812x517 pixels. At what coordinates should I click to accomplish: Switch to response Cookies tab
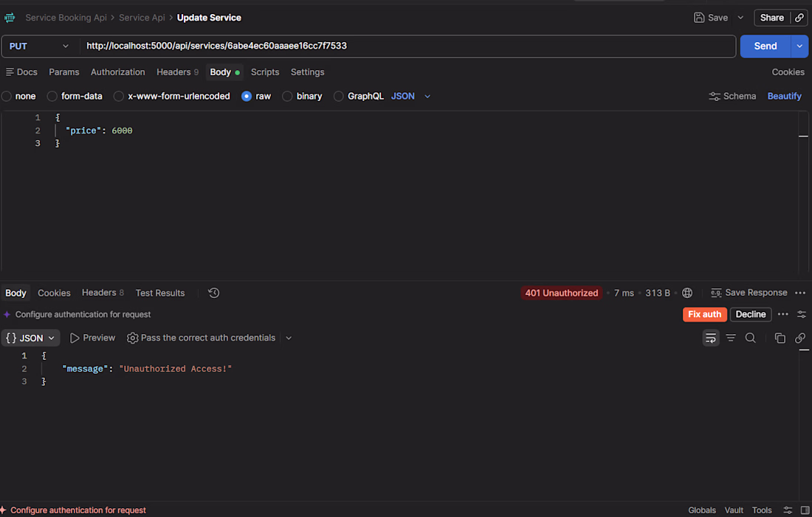tap(54, 293)
